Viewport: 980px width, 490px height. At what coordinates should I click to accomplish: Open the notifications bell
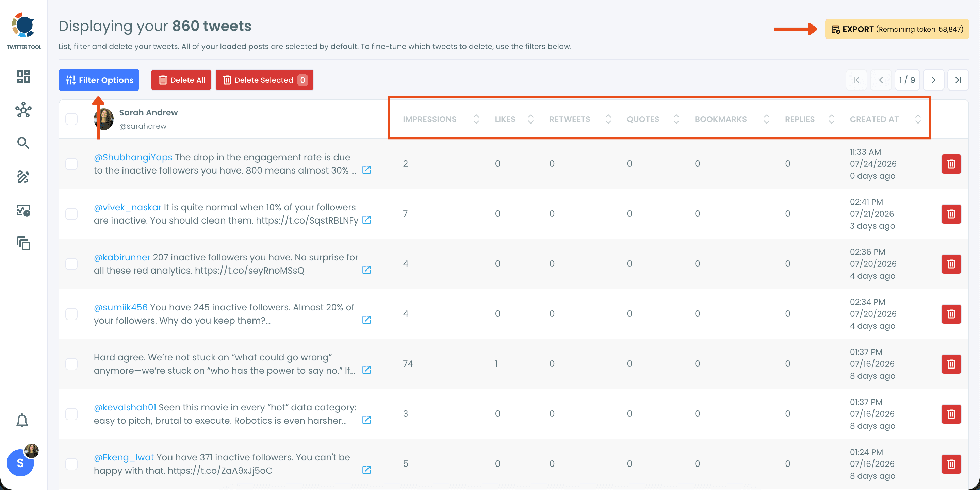[x=22, y=420]
